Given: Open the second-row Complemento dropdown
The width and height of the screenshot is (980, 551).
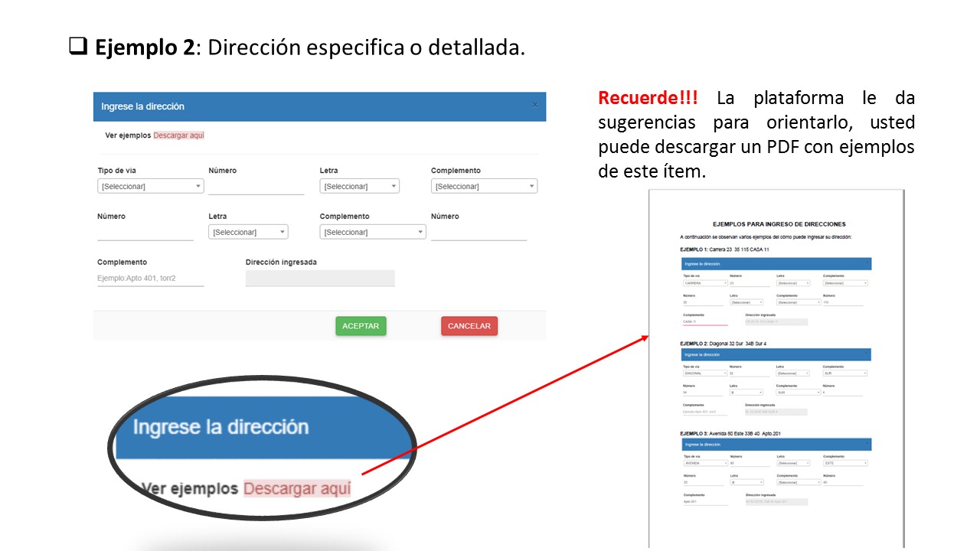Looking at the screenshot, I should 372,232.
